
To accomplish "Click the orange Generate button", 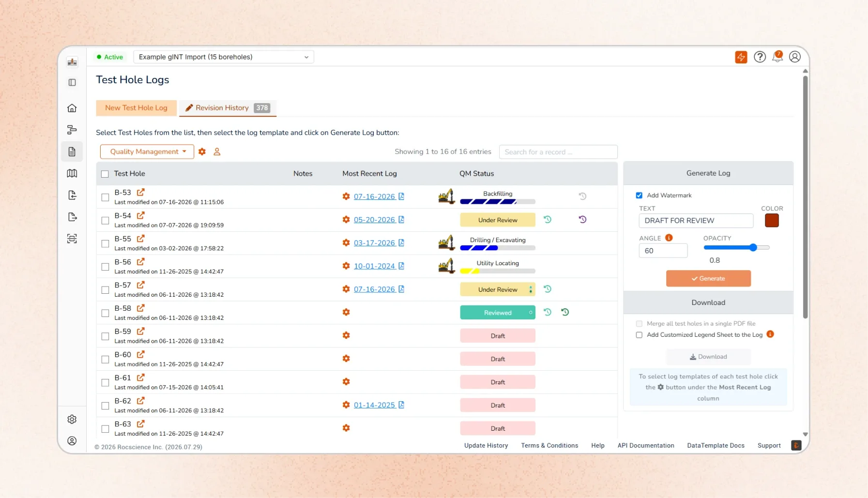I will pyautogui.click(x=708, y=278).
